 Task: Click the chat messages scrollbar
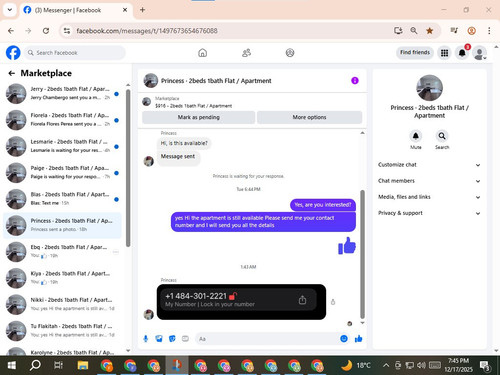pos(362,254)
